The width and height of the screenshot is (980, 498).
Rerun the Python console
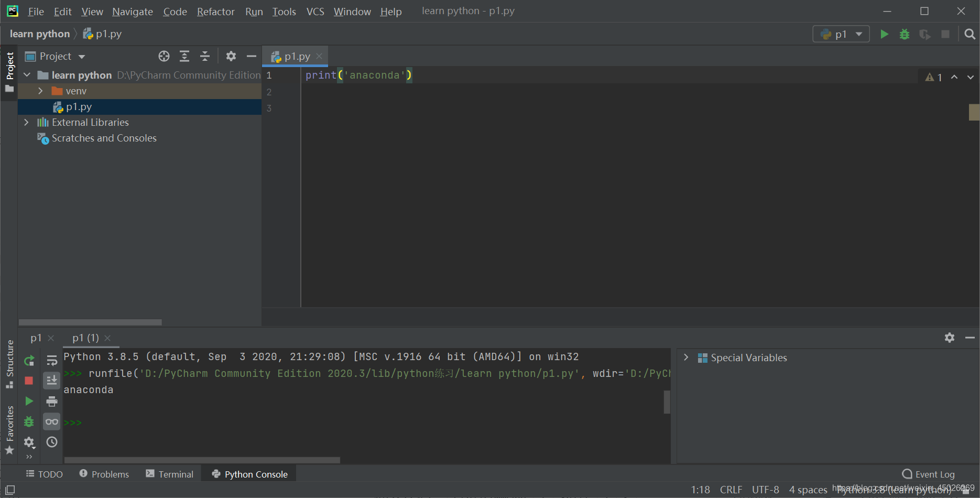(29, 361)
